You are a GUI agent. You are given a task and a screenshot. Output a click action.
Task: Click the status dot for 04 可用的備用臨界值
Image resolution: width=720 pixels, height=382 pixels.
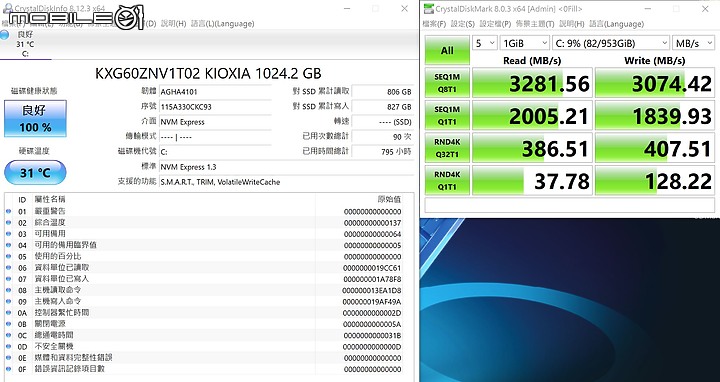8,245
